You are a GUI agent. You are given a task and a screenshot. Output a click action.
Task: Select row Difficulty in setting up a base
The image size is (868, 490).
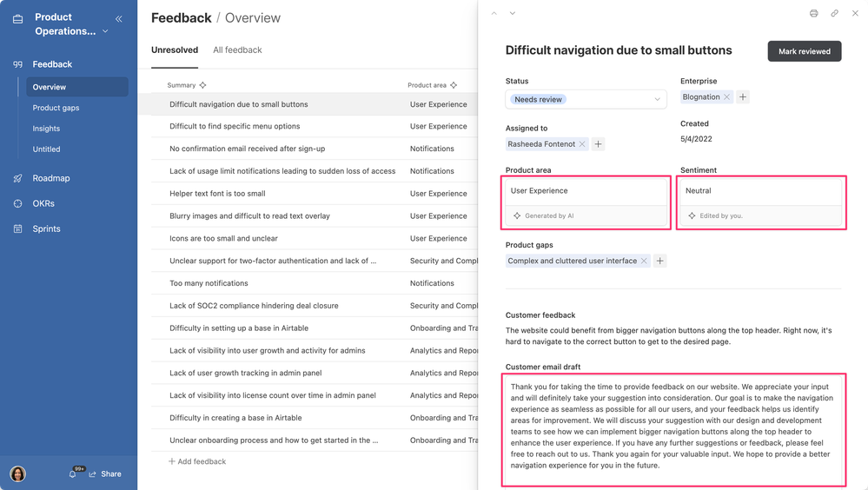coord(315,328)
